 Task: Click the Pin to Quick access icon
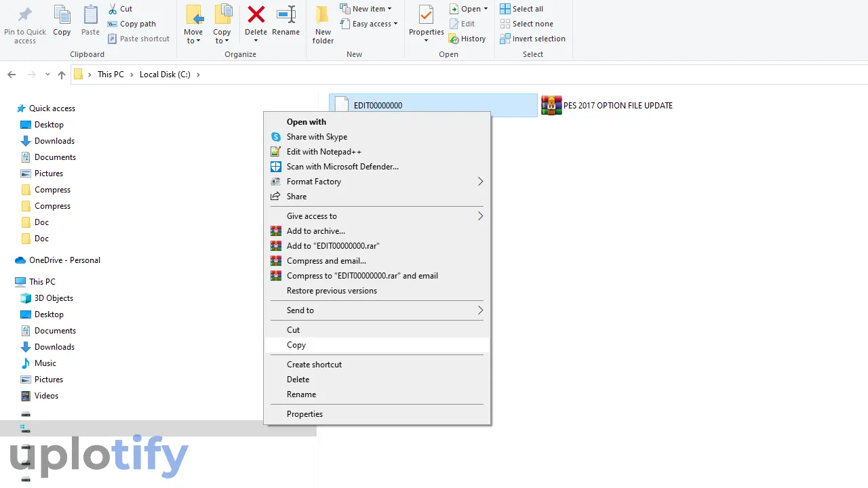[25, 15]
